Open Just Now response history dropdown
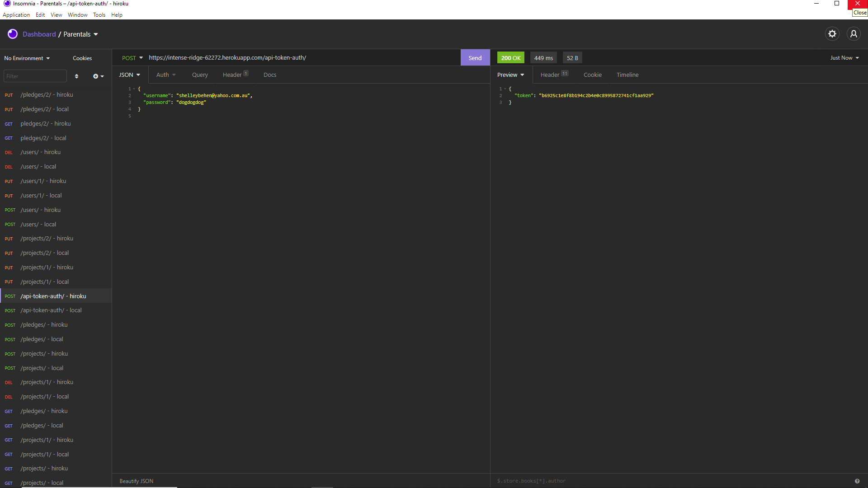 pyautogui.click(x=844, y=58)
